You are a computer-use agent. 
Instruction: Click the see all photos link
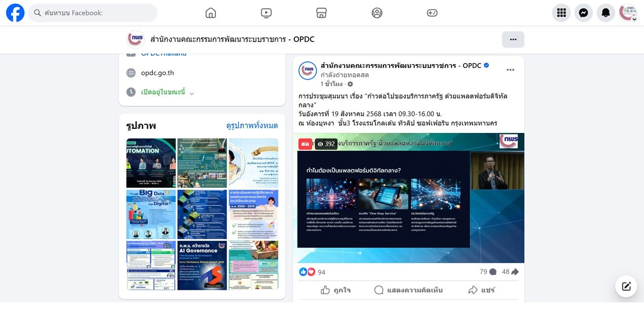252,125
